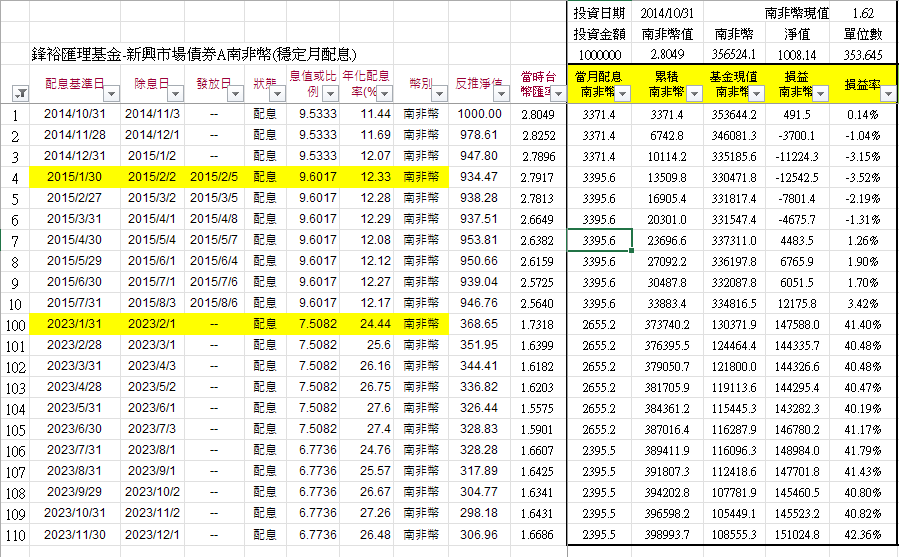899x557 pixels.
Task: Select the 投資日期 label cell
Action: coord(599,13)
